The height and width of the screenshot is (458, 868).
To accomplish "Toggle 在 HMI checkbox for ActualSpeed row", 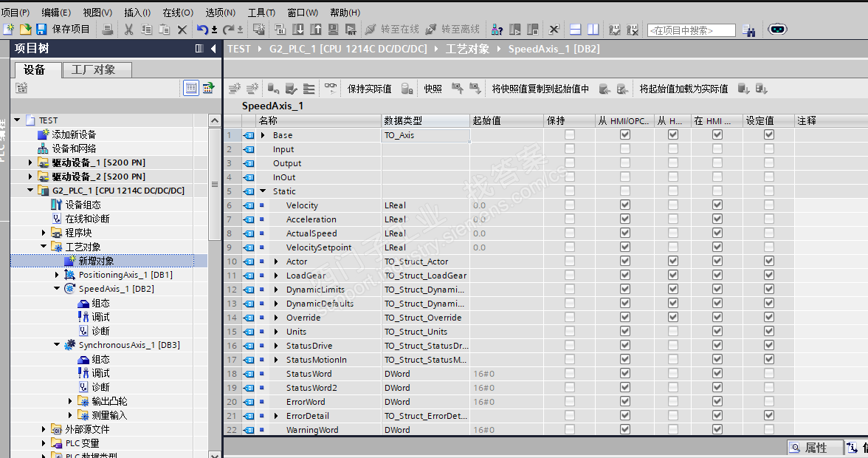I will [x=717, y=233].
